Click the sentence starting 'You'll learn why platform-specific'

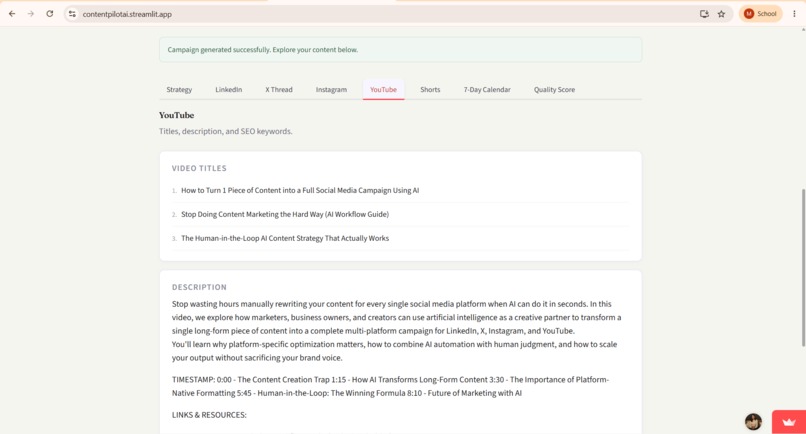point(394,351)
